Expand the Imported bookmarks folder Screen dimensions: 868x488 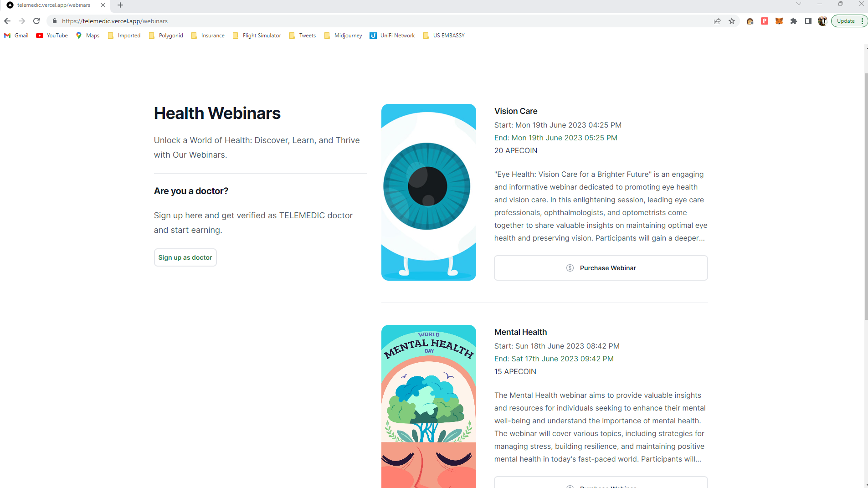coord(124,35)
